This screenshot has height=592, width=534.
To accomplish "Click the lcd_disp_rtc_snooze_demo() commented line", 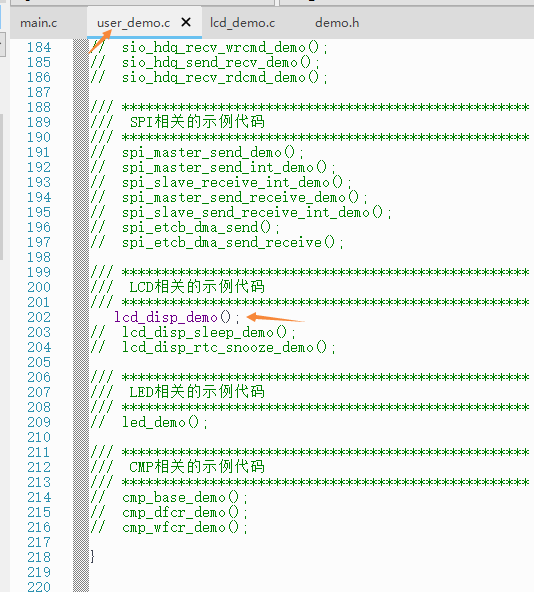I will tap(213, 347).
